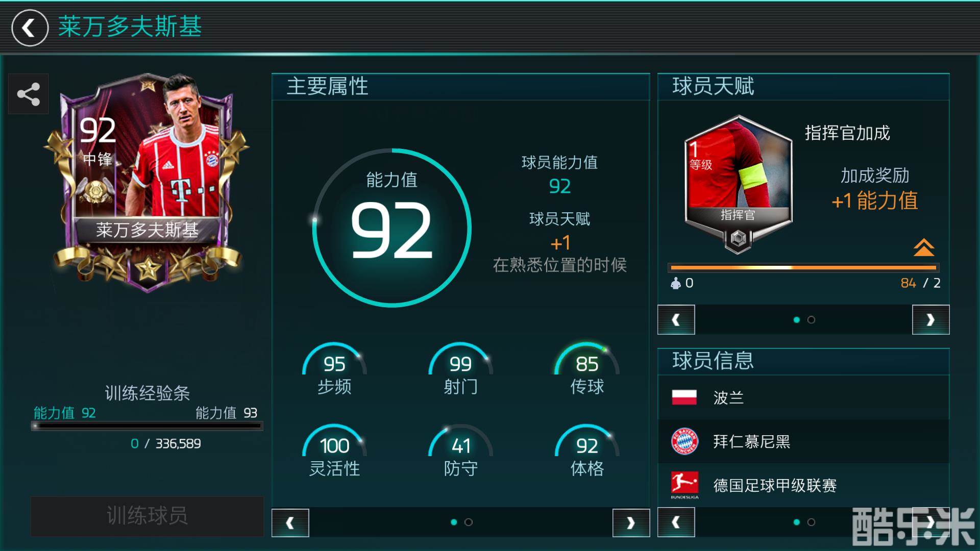Tap the Lewandowski player card

click(148, 183)
